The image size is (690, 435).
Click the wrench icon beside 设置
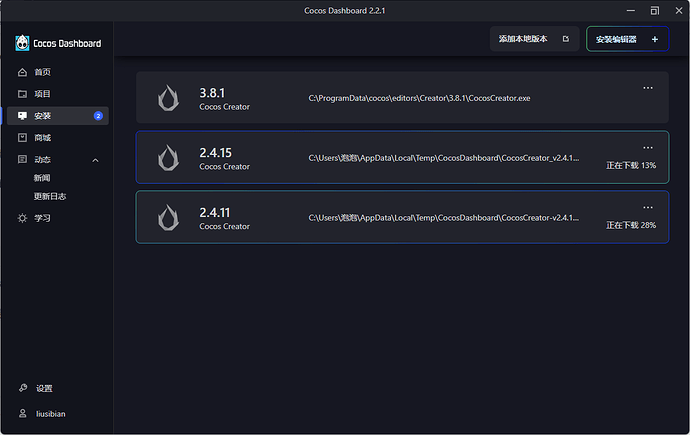(x=23, y=388)
